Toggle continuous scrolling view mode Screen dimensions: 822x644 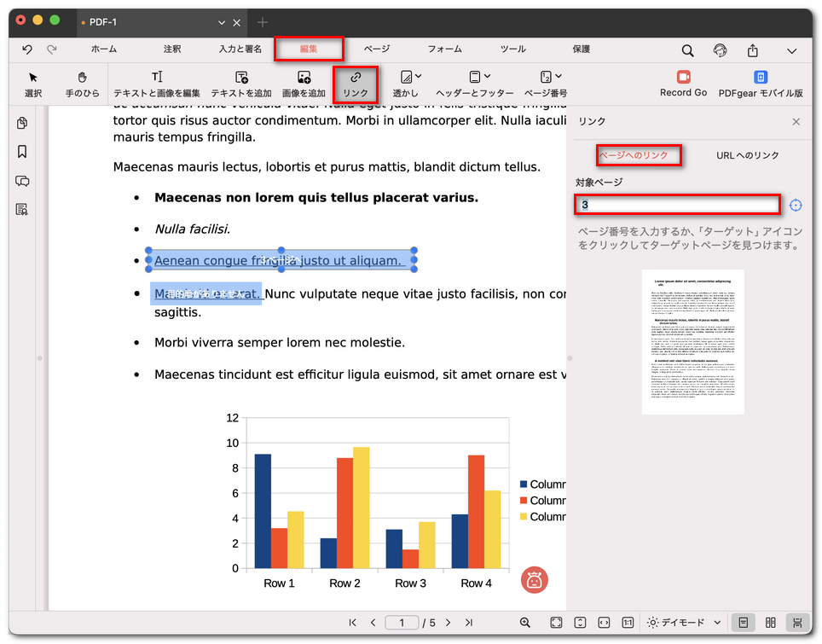pyautogui.click(x=798, y=623)
